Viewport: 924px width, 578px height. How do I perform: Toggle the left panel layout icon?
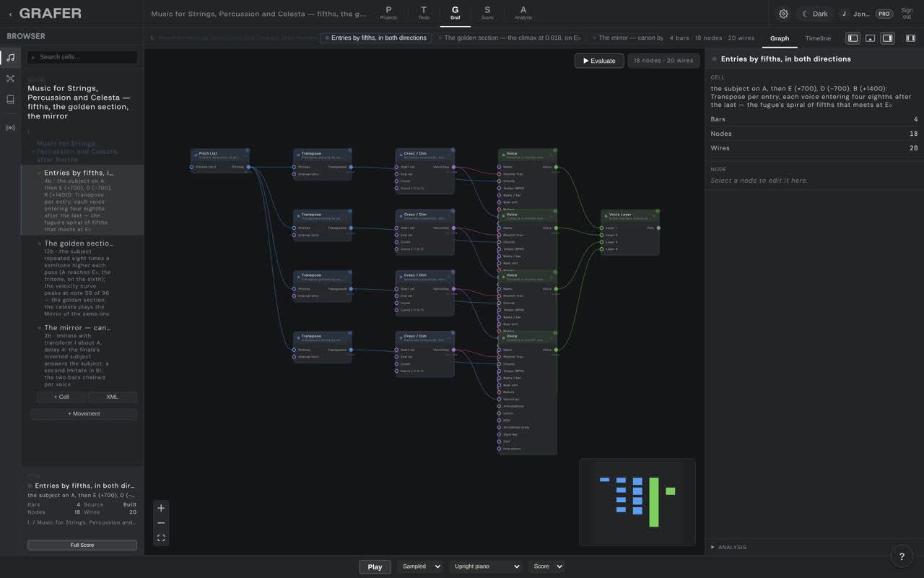click(x=853, y=38)
